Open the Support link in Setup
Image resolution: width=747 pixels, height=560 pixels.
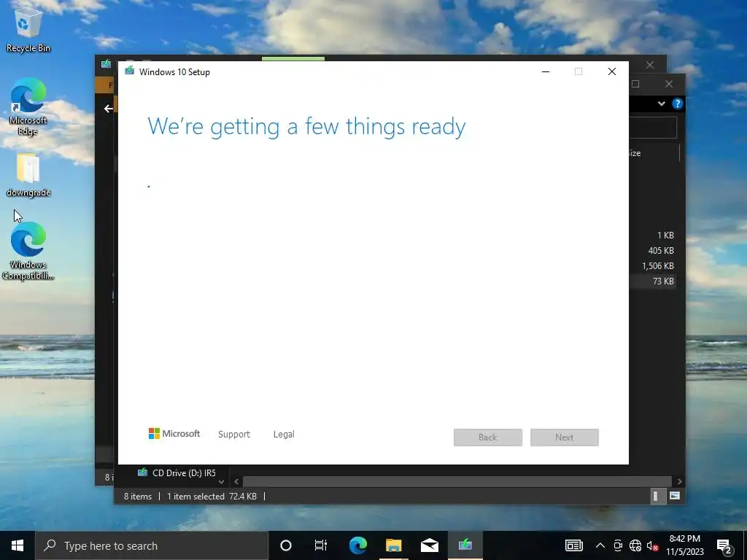234,435
